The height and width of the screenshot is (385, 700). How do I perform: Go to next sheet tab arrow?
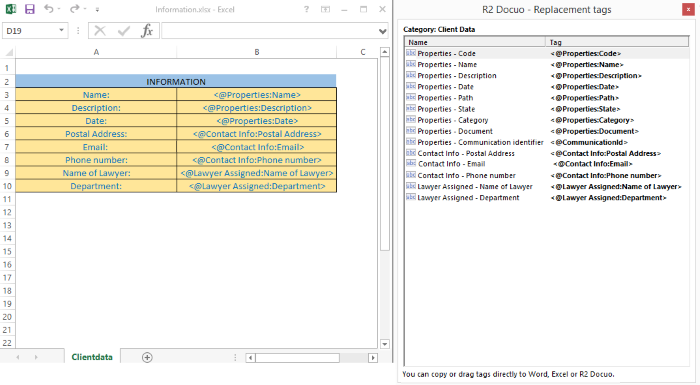point(36,357)
